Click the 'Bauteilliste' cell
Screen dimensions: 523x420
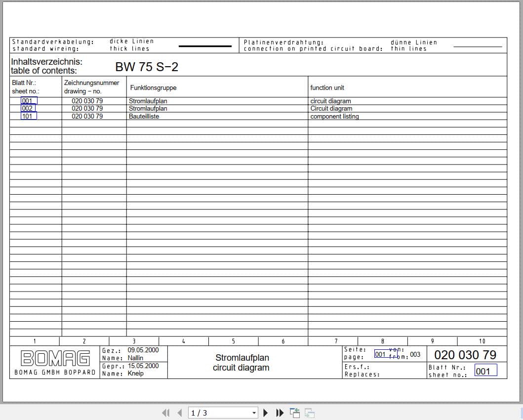pyautogui.click(x=144, y=117)
